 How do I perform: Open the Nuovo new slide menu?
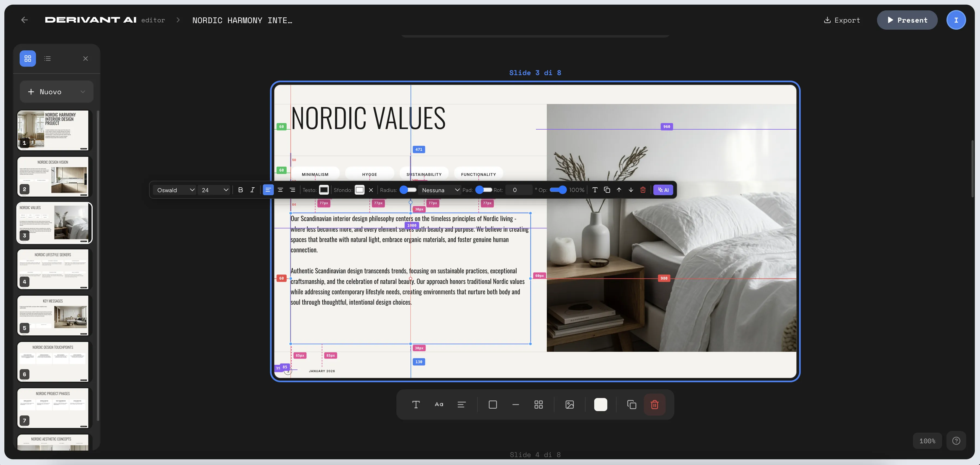point(56,92)
